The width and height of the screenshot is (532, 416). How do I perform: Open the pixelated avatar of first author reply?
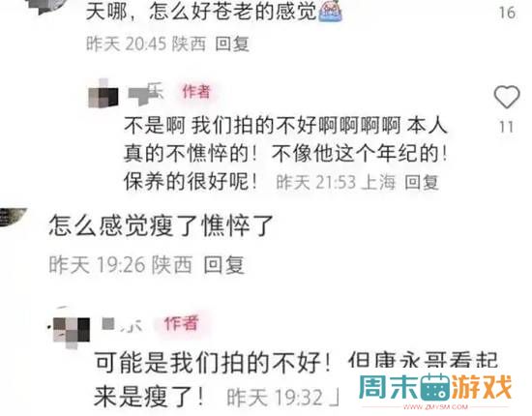[x=103, y=94]
